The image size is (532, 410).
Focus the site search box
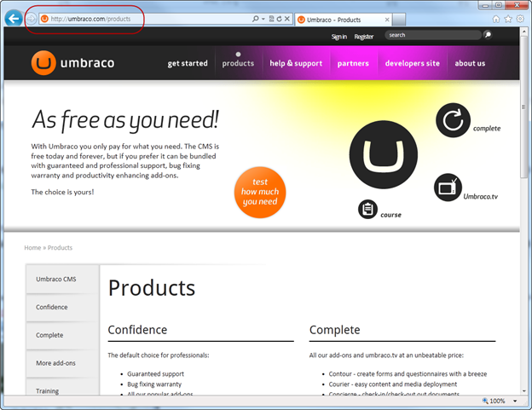coord(433,35)
